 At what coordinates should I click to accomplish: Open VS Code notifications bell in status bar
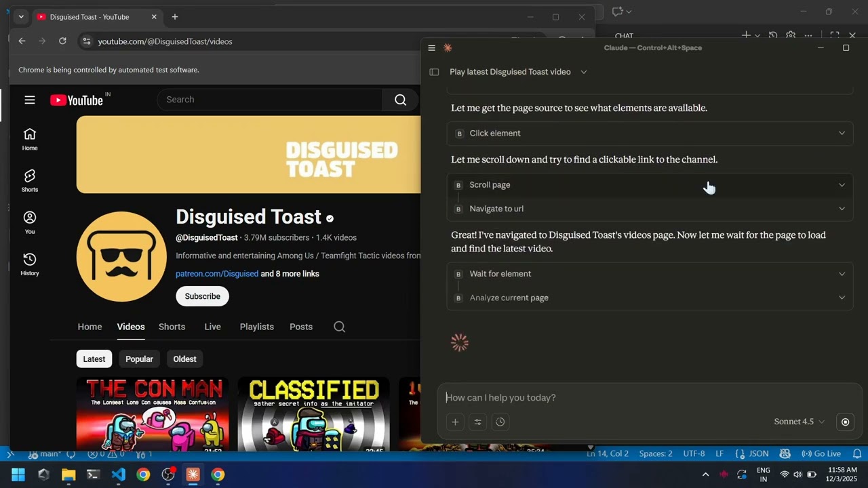(x=856, y=453)
